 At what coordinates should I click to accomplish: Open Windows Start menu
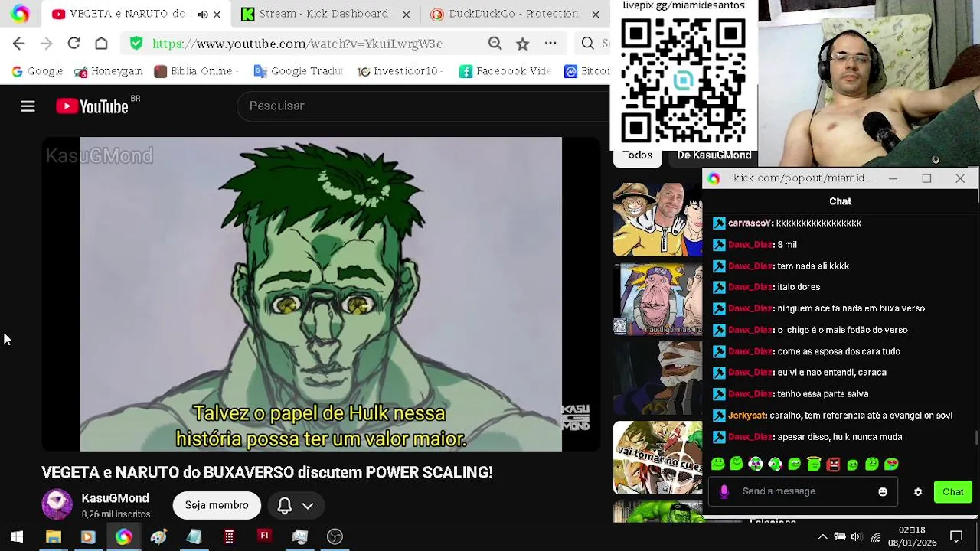click(x=17, y=536)
